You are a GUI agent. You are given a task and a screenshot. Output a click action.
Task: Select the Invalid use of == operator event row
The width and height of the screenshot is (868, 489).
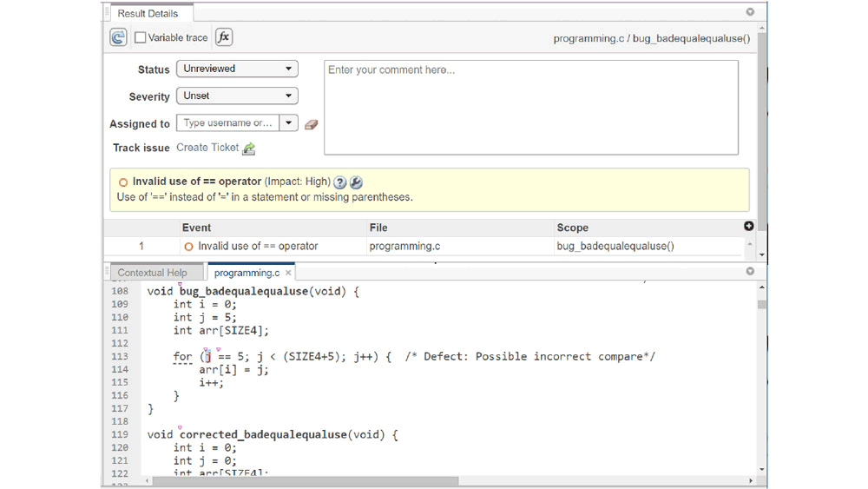(257, 247)
